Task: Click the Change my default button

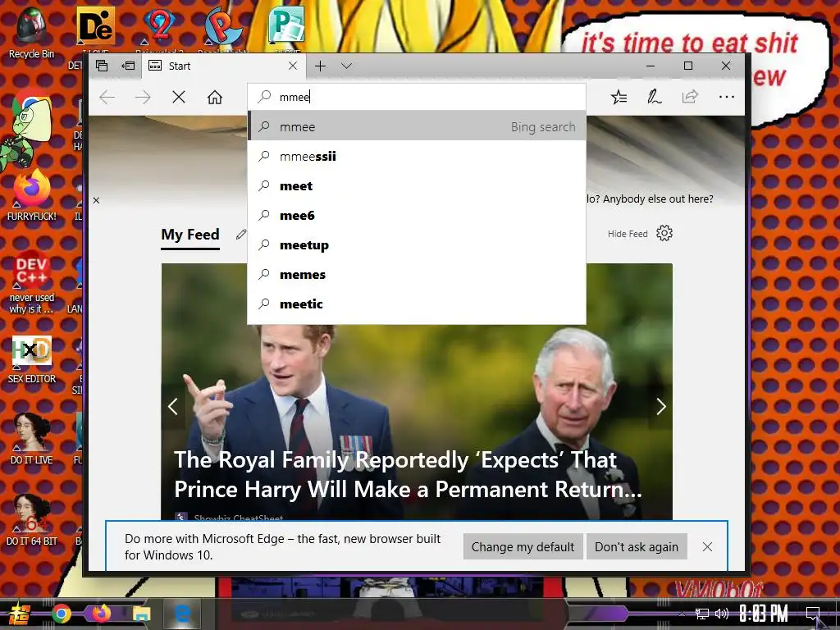Action: pyautogui.click(x=523, y=546)
